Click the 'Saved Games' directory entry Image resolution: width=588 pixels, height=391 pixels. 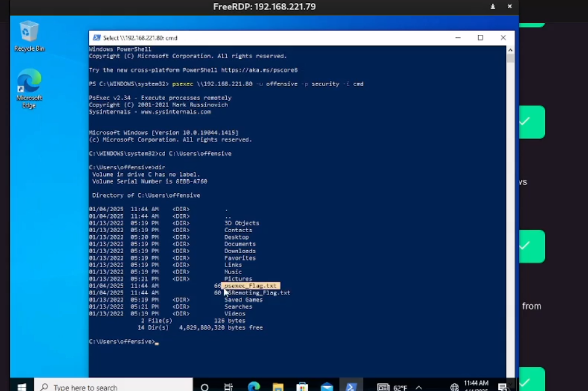[244, 300]
